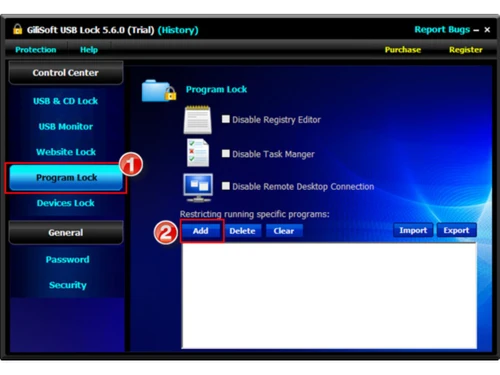The height and width of the screenshot is (375, 500).
Task: Minimize the GiliSoft USB Lock window
Action: point(476,30)
